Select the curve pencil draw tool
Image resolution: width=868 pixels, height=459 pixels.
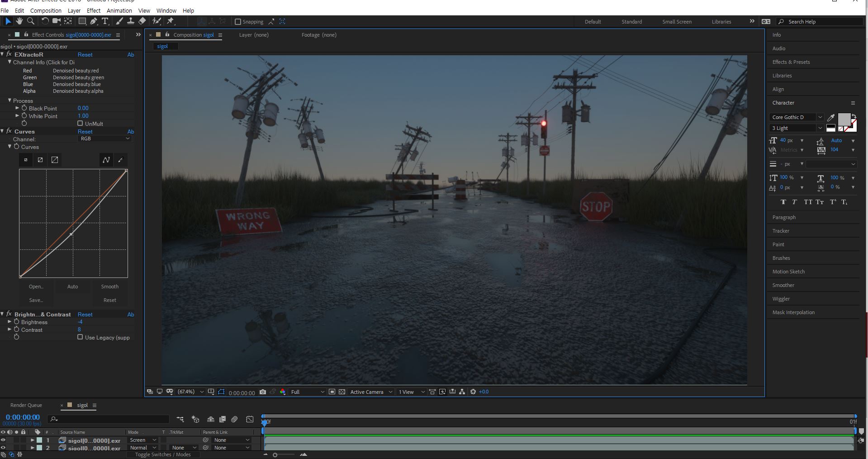click(x=120, y=160)
